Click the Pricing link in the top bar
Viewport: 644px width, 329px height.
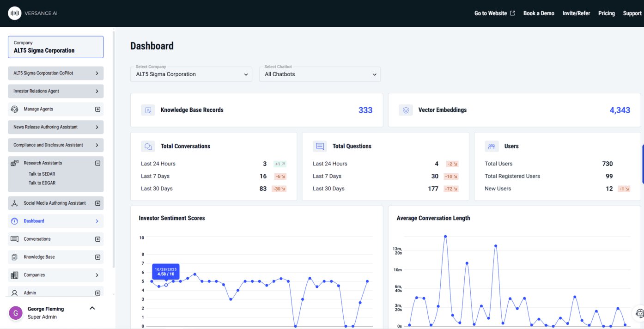coord(606,13)
